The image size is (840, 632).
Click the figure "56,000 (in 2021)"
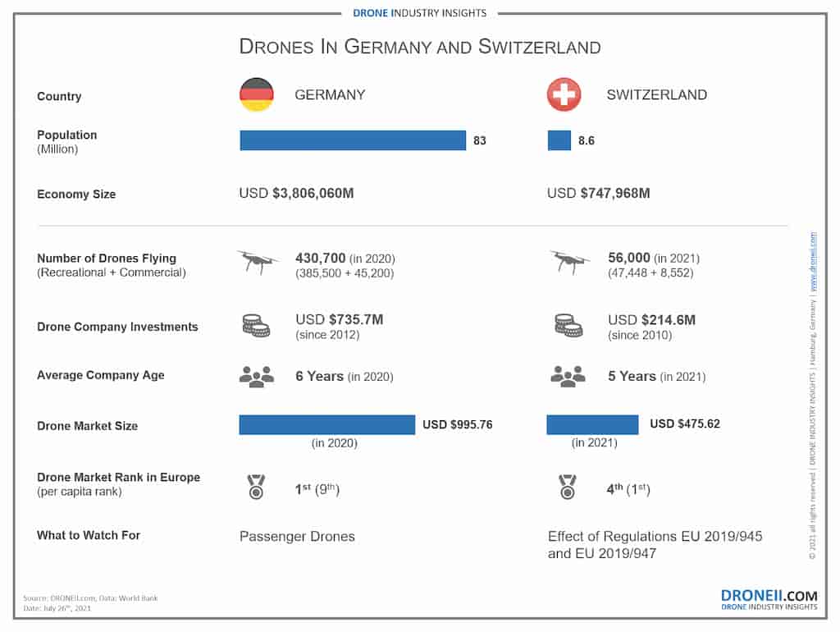click(x=654, y=259)
